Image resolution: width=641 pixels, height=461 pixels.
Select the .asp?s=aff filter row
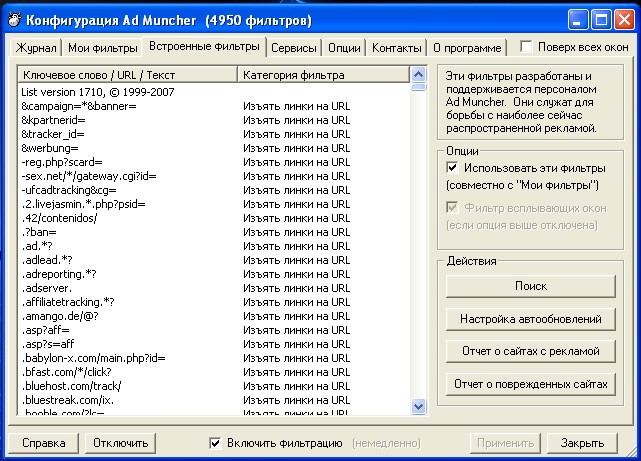pos(214,344)
